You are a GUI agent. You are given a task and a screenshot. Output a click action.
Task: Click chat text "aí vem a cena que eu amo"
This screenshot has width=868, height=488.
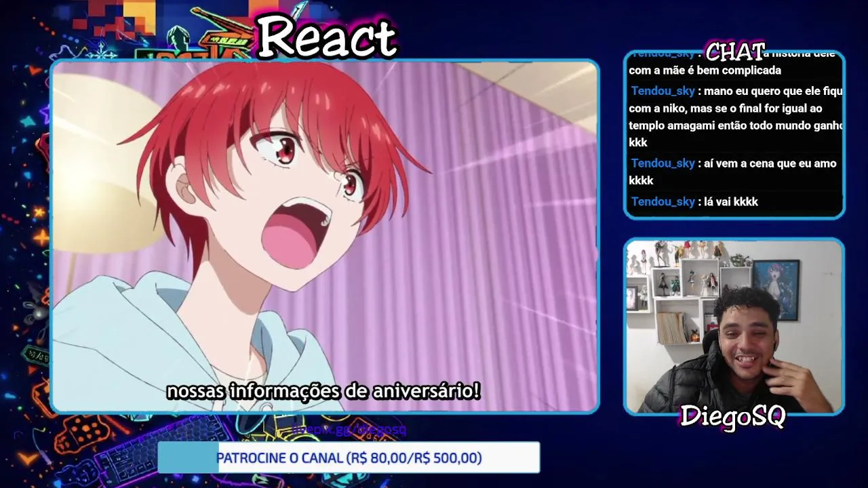point(770,163)
